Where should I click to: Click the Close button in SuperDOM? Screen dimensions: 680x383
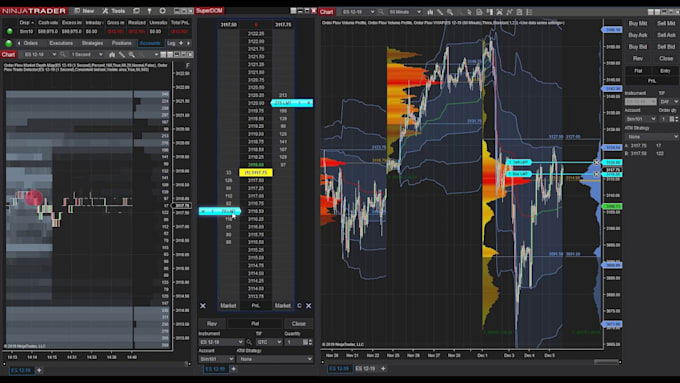(298, 324)
